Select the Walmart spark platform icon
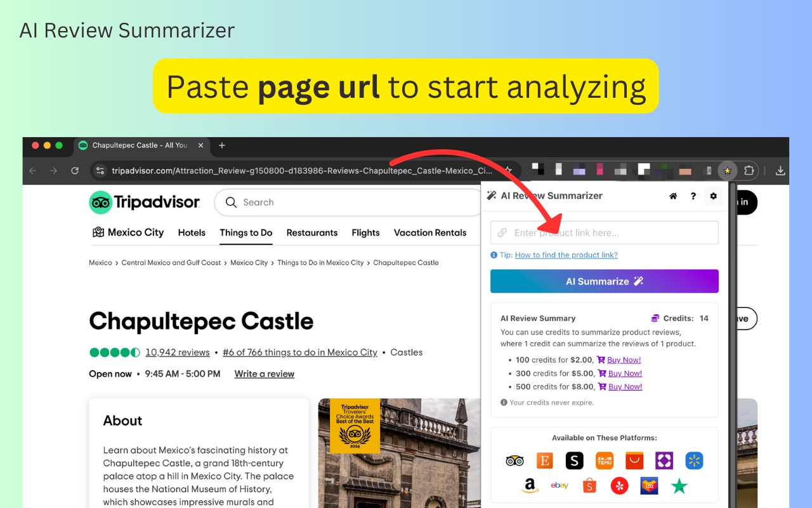This screenshot has height=508, width=812. click(x=695, y=460)
